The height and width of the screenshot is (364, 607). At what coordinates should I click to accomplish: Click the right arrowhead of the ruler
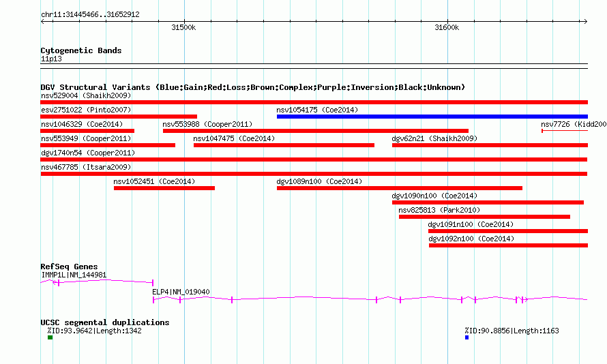(585, 22)
